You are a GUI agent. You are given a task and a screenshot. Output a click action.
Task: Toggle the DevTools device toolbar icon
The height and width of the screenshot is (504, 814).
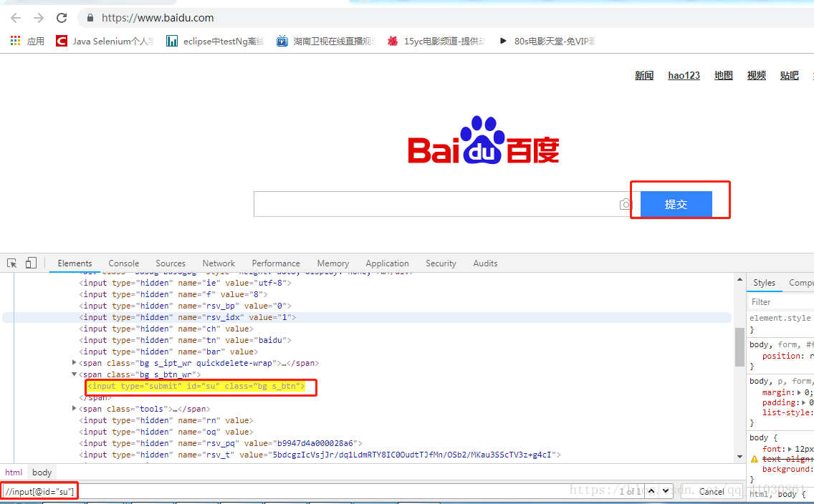coord(31,263)
